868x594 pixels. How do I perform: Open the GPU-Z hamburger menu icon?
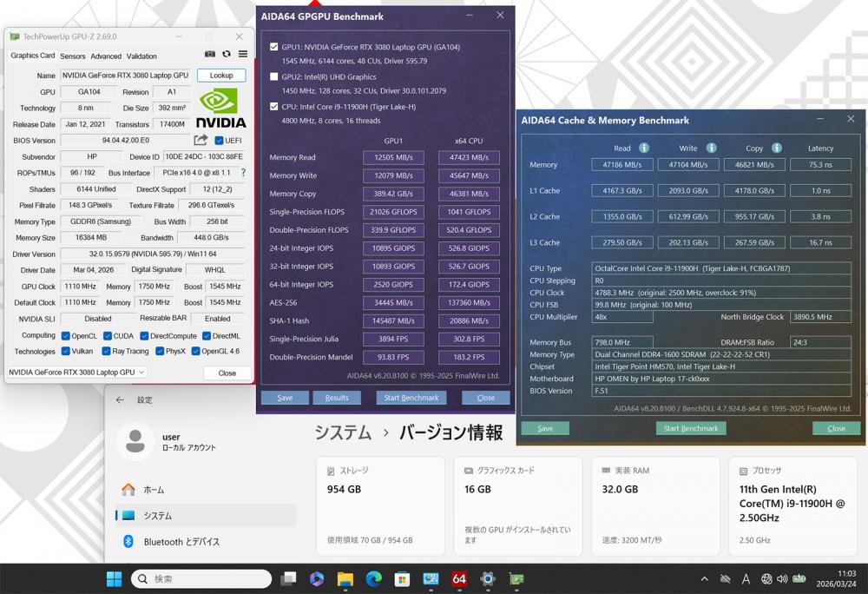point(243,54)
